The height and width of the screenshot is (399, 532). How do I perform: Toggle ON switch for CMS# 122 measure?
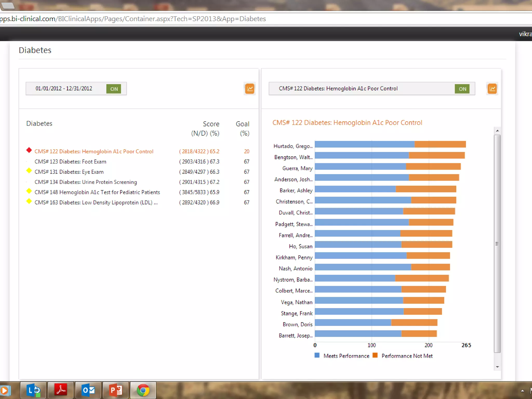pyautogui.click(x=462, y=89)
